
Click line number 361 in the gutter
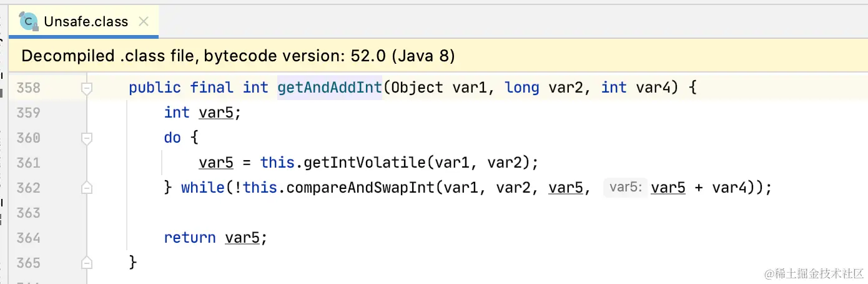28,163
